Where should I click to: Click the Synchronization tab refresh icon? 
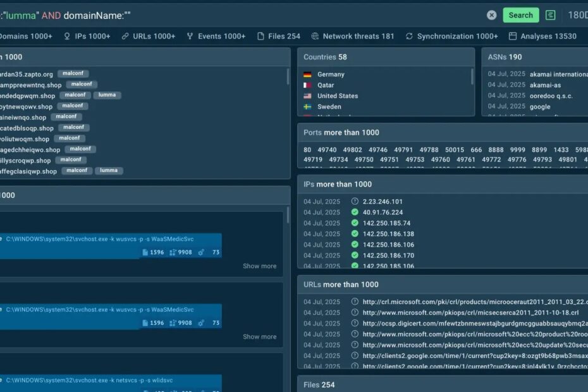click(x=409, y=36)
